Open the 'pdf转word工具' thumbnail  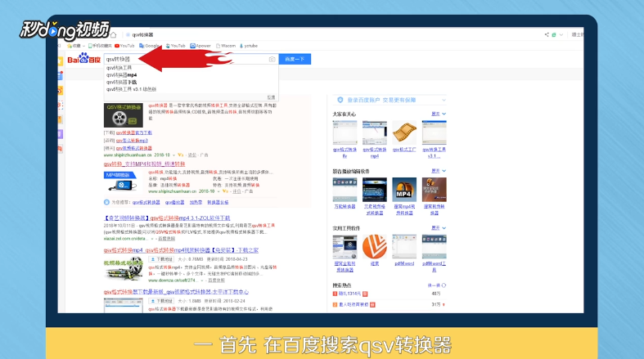coord(435,247)
